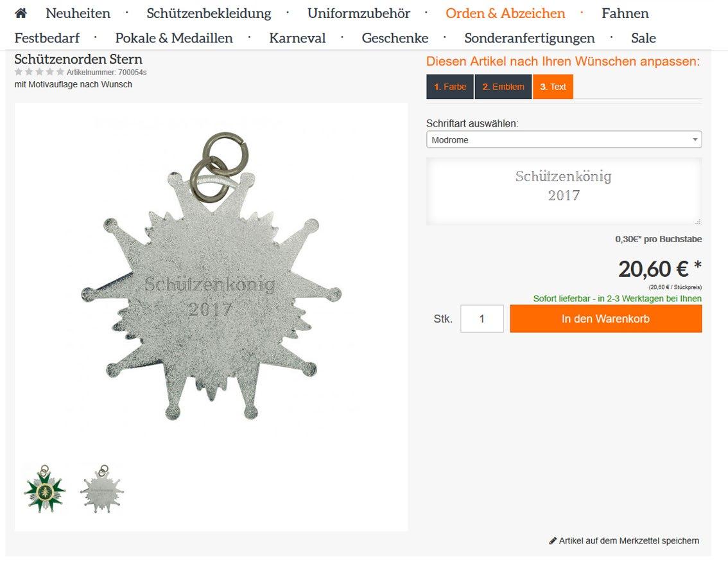Add item with In den Warenkorb
Image resolution: width=728 pixels, height=566 pixels.
point(606,319)
